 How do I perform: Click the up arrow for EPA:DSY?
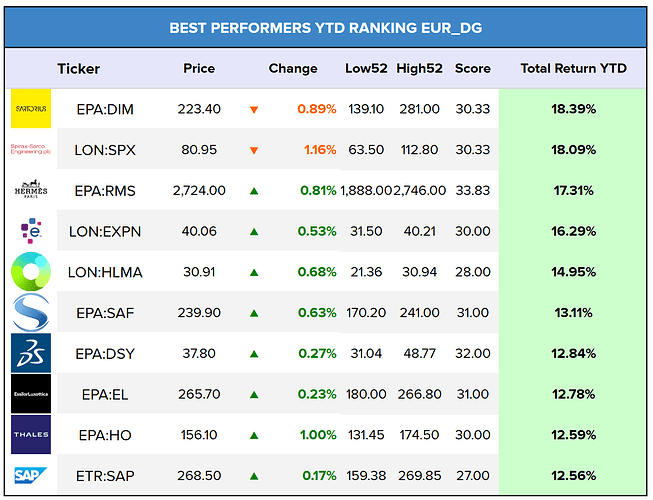[254, 354]
